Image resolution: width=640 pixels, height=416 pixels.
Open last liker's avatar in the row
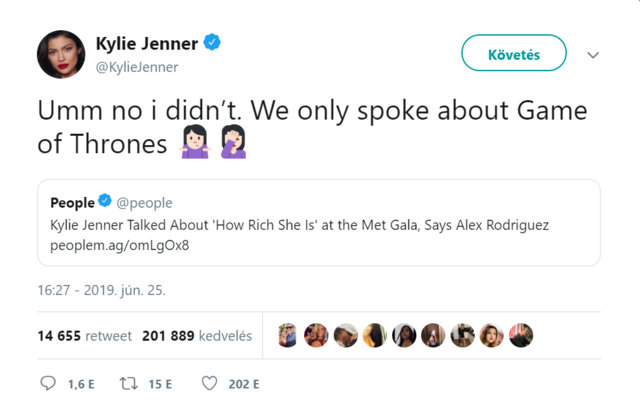tap(521, 336)
